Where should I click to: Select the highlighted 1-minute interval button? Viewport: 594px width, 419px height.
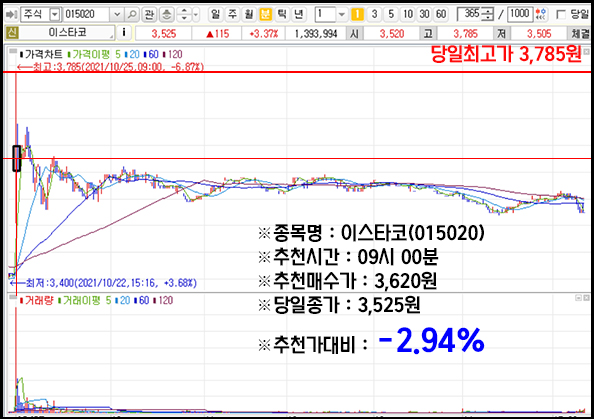(357, 14)
